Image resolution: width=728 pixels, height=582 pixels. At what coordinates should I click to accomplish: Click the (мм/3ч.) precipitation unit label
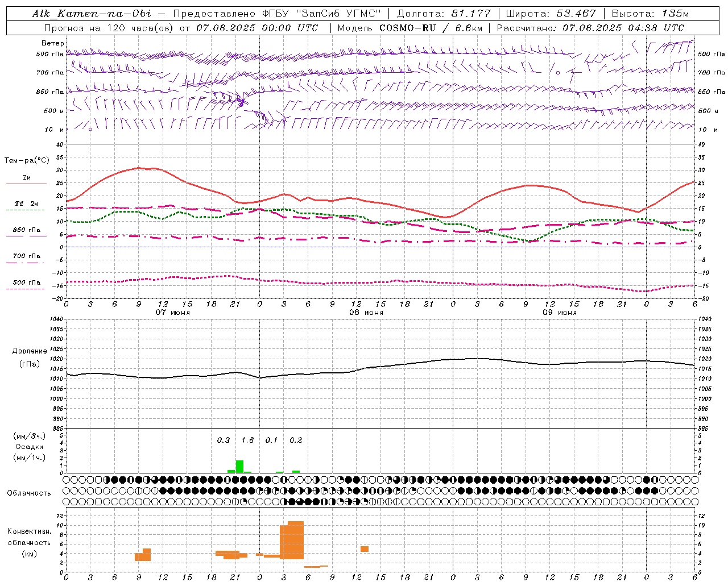[x=29, y=436]
